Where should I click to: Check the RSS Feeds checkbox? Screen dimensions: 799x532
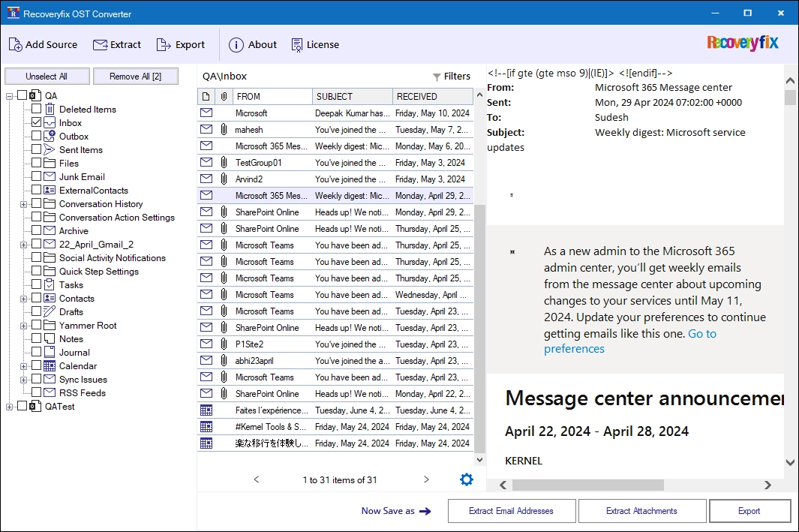[x=36, y=392]
